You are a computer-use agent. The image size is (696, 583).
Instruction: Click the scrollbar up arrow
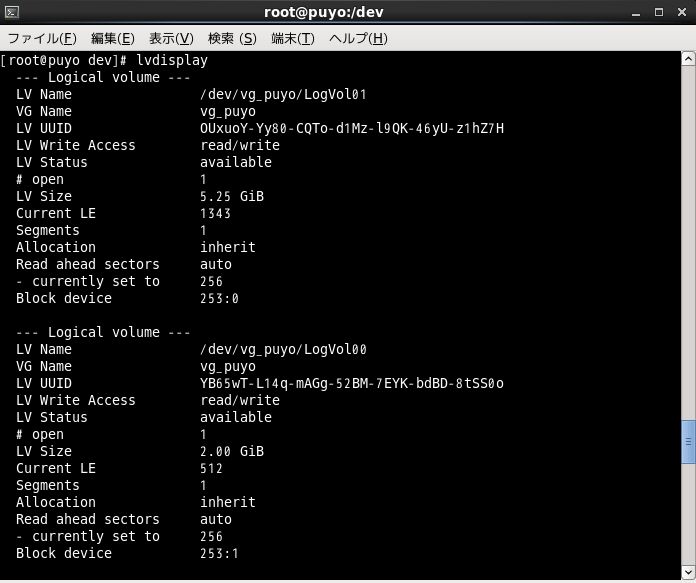pyautogui.click(x=688, y=59)
